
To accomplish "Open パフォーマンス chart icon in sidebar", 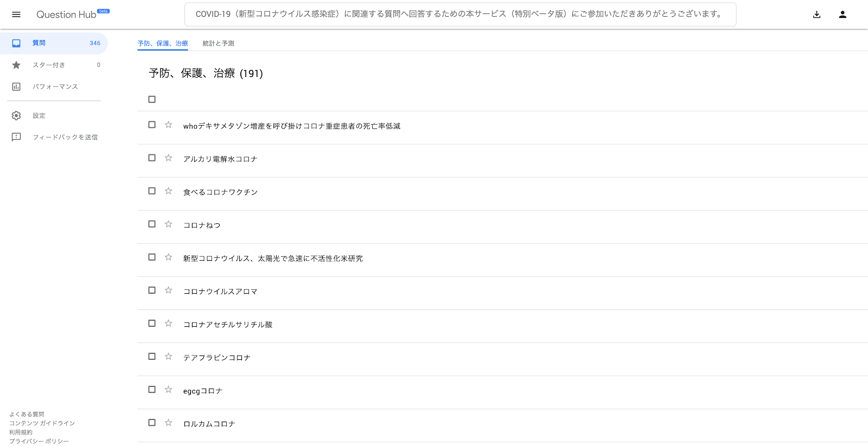I will click(x=16, y=87).
